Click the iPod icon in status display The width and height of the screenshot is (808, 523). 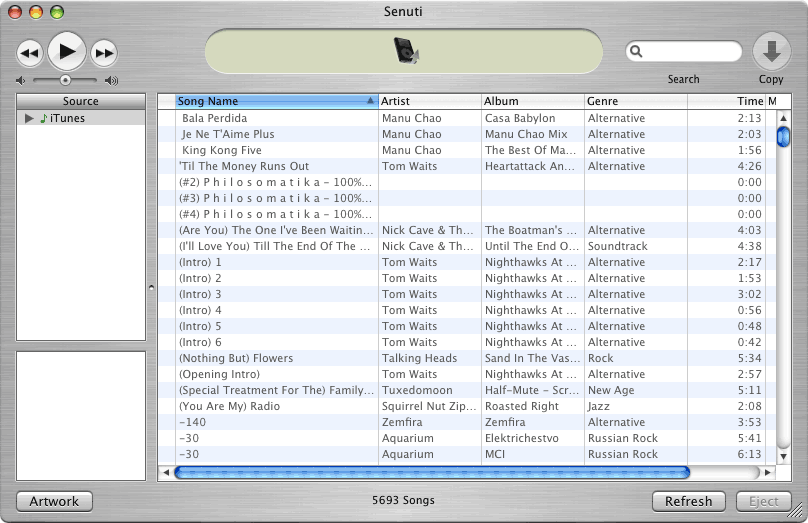click(406, 50)
